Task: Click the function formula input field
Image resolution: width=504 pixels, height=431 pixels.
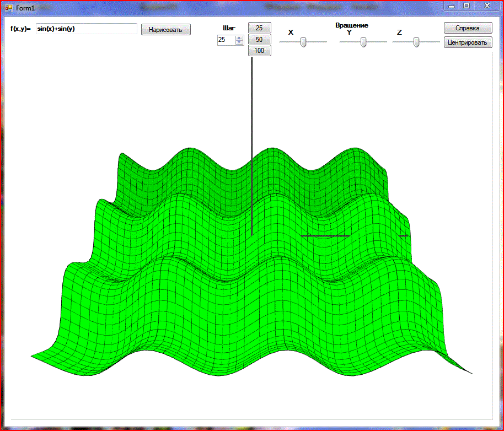Action: click(x=86, y=29)
